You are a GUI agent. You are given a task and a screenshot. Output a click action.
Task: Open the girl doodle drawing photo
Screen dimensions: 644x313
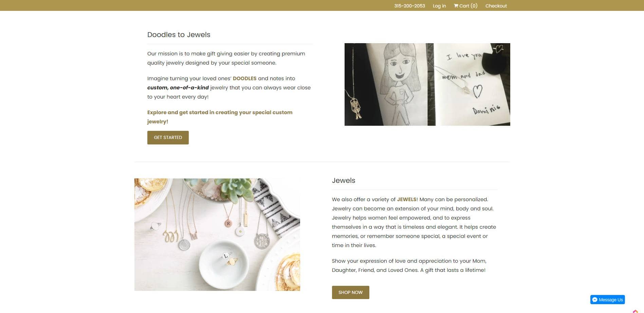point(389,84)
